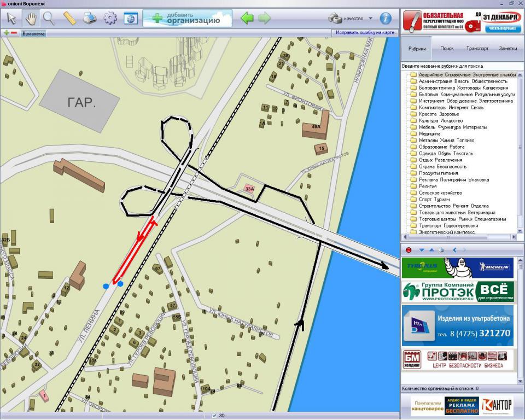
Task: Go back using green left arrow
Action: [247, 19]
